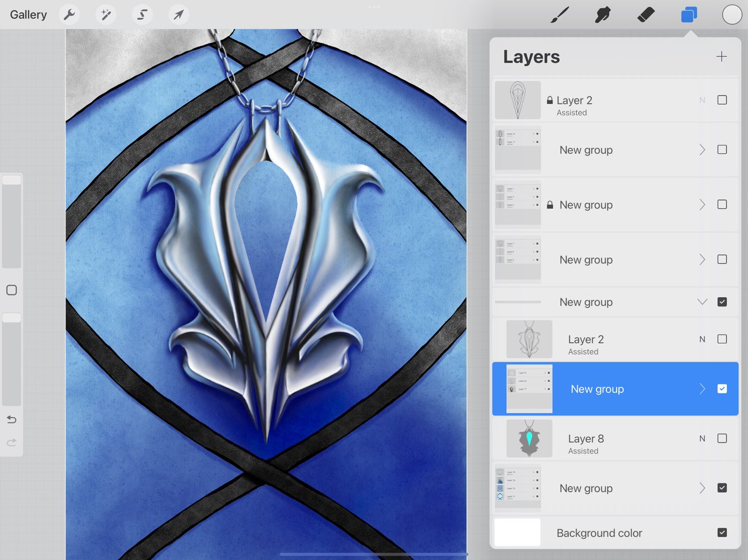Enable visibility of top locked Layer 2

[722, 100]
